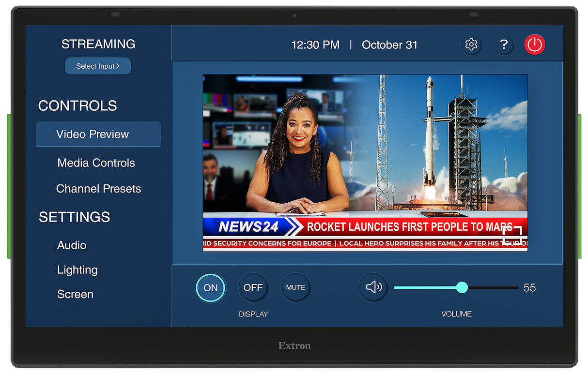The height and width of the screenshot is (375, 588).
Task: Turn display ON
Action: tap(211, 287)
